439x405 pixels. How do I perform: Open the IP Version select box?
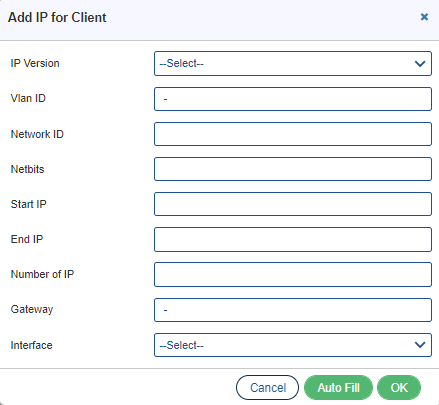(x=293, y=63)
